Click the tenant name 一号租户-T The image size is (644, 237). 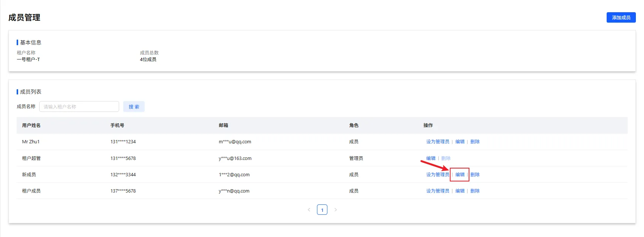(28, 60)
